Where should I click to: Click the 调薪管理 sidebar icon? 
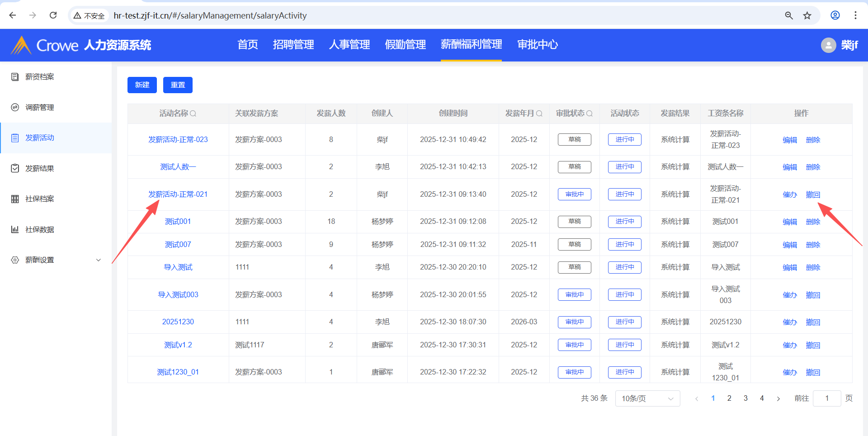pyautogui.click(x=15, y=107)
